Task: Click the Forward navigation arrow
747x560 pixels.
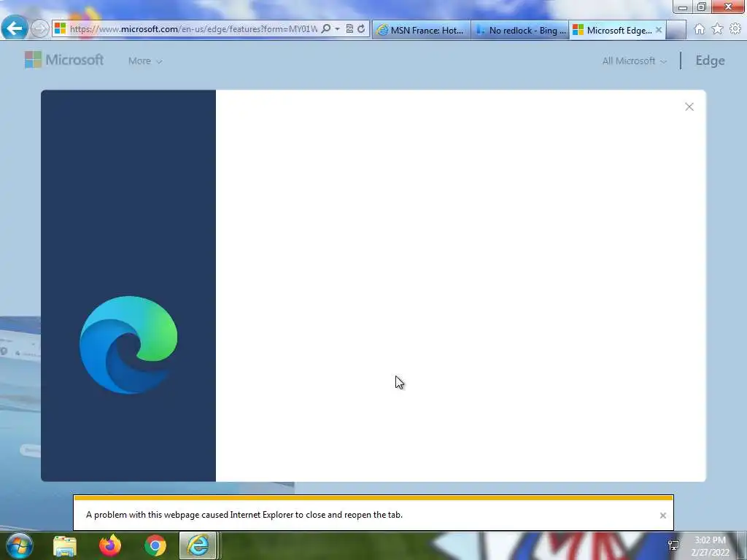Action: [x=39, y=29]
